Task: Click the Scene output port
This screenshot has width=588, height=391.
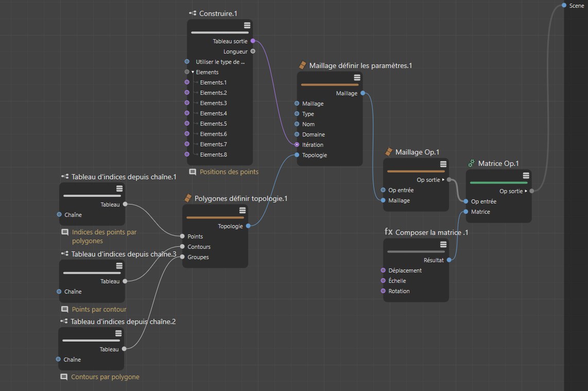Action: click(564, 5)
